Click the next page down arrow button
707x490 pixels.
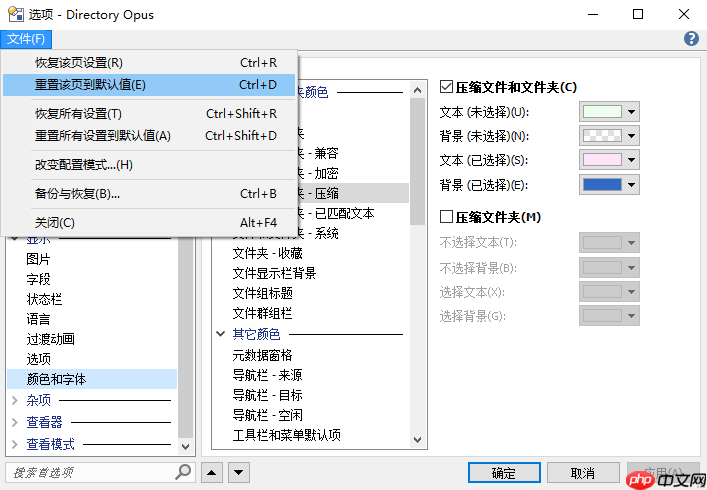239,473
